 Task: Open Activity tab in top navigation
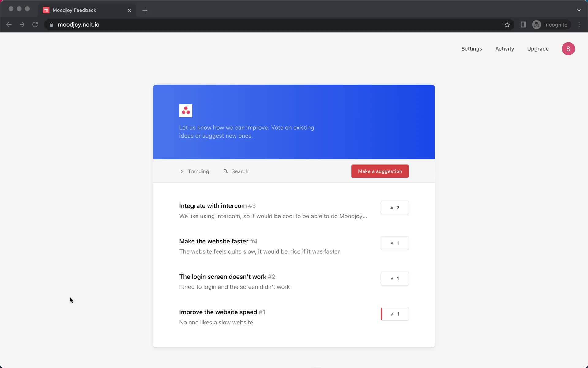coord(505,48)
